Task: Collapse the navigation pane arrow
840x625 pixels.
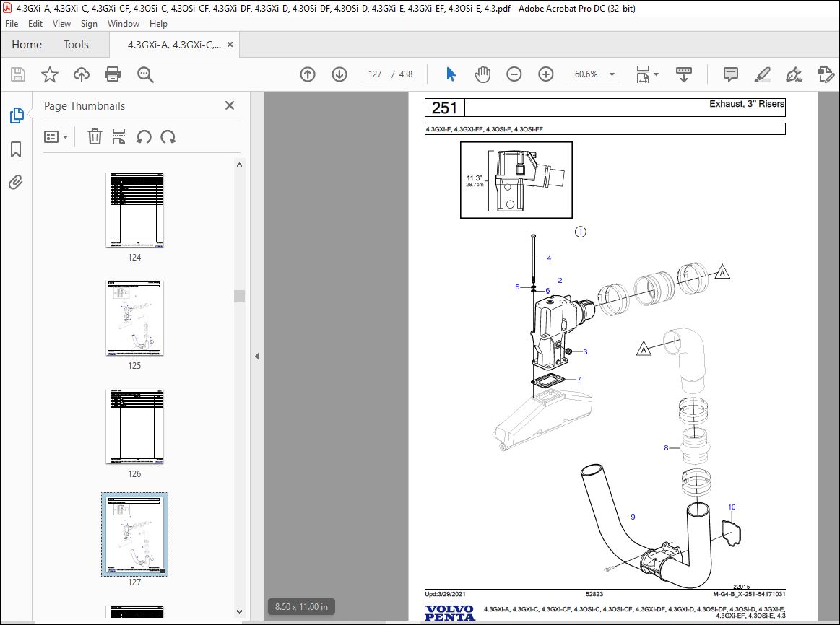Action: click(257, 356)
